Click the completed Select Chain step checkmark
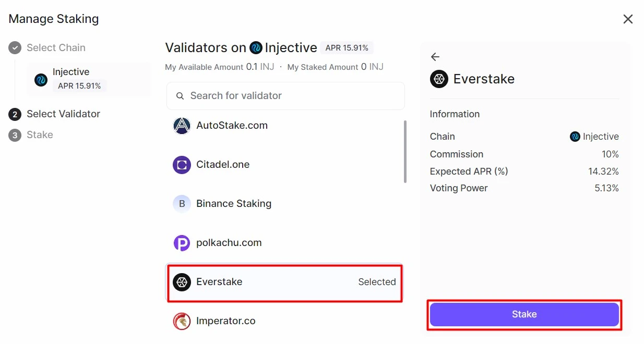 click(15, 47)
